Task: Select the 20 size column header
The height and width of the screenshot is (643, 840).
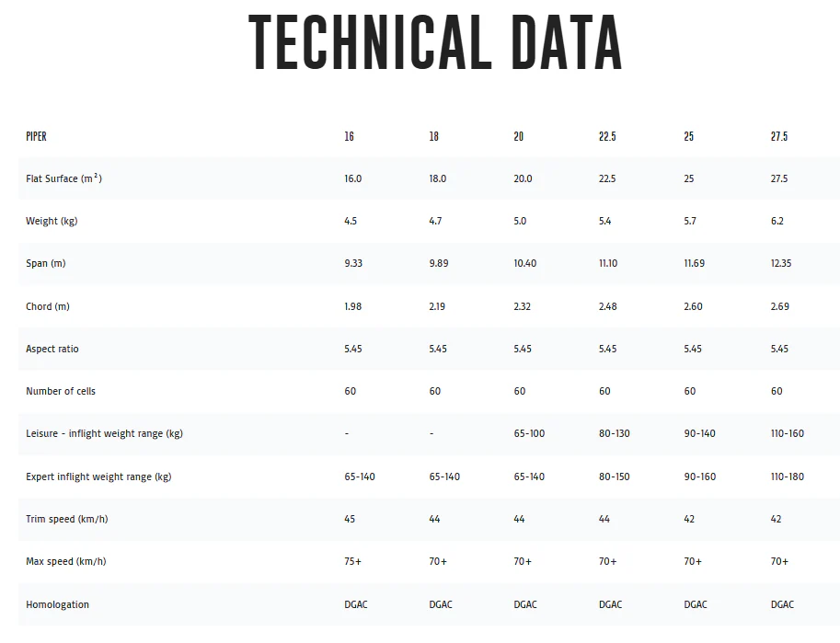Action: (x=519, y=137)
